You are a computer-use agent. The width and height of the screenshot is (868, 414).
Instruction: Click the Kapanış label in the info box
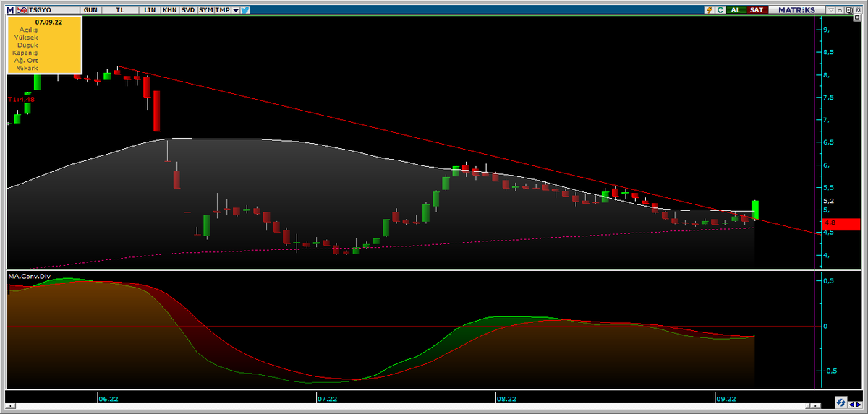25,53
